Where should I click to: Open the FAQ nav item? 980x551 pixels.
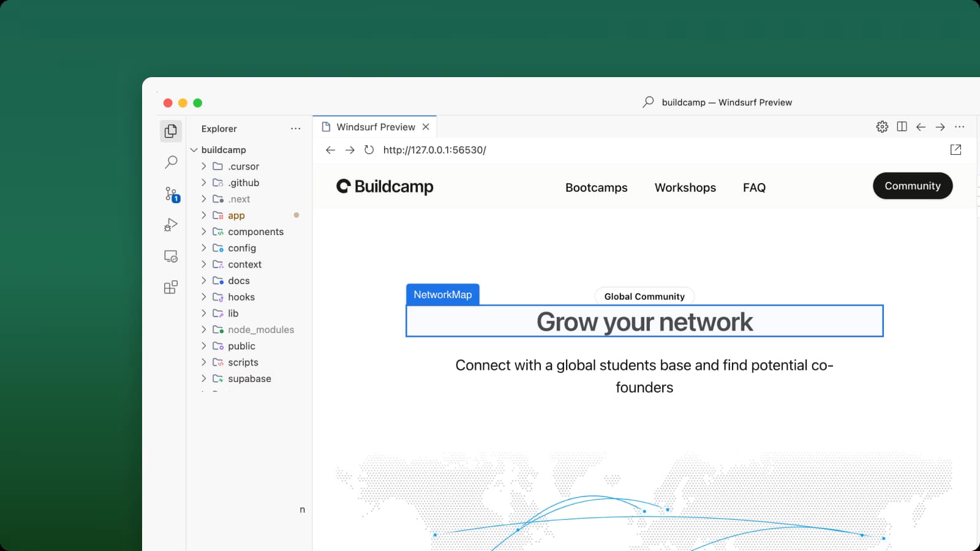coord(754,187)
